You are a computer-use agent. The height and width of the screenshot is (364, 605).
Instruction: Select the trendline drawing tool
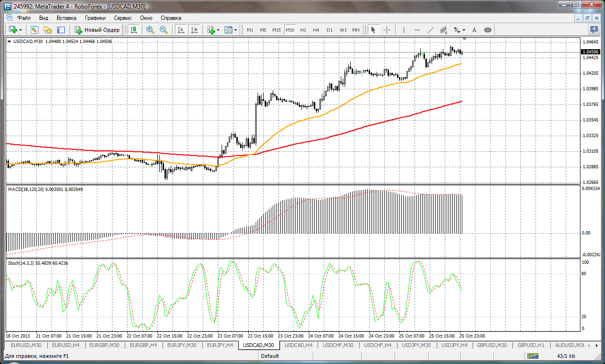pyautogui.click(x=431, y=30)
